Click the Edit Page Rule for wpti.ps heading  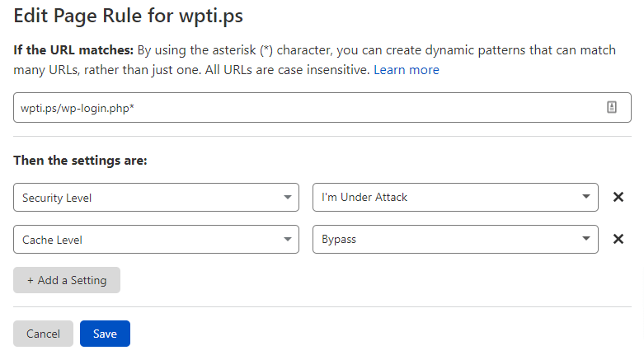pos(128,16)
